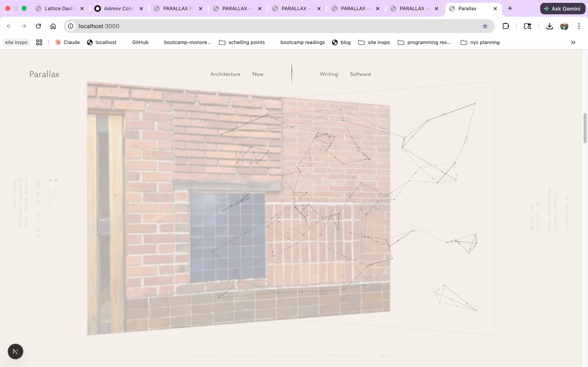Click the circular N logo button
Image resolution: width=588 pixels, height=367 pixels.
tap(15, 351)
